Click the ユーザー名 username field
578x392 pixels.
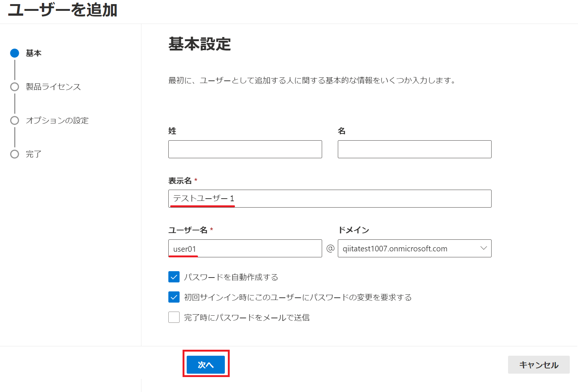pos(245,248)
